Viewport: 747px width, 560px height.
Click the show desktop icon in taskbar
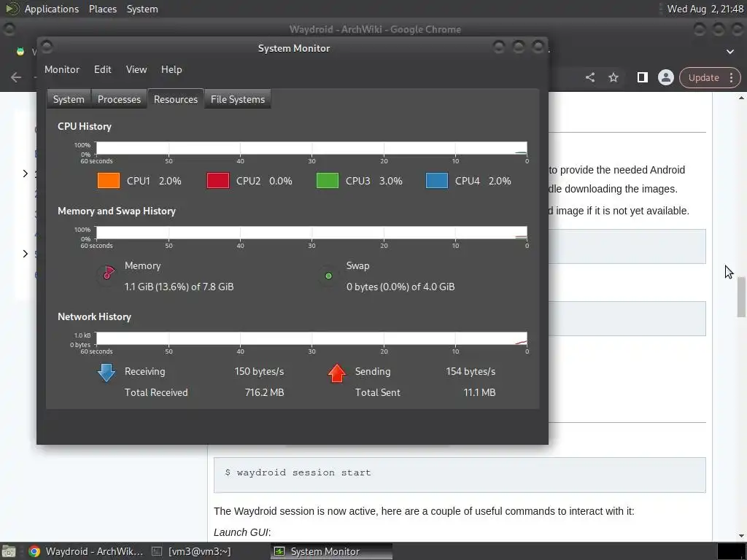(x=9, y=551)
